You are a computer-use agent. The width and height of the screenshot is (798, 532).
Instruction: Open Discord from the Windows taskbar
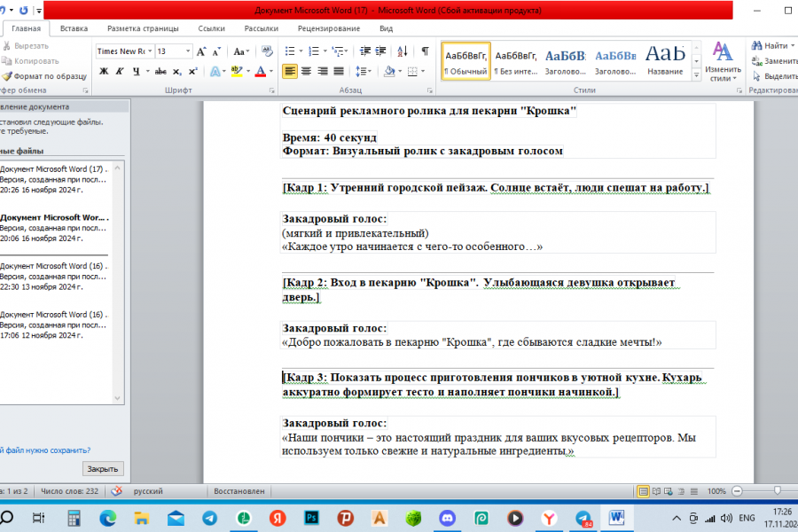tap(446, 518)
